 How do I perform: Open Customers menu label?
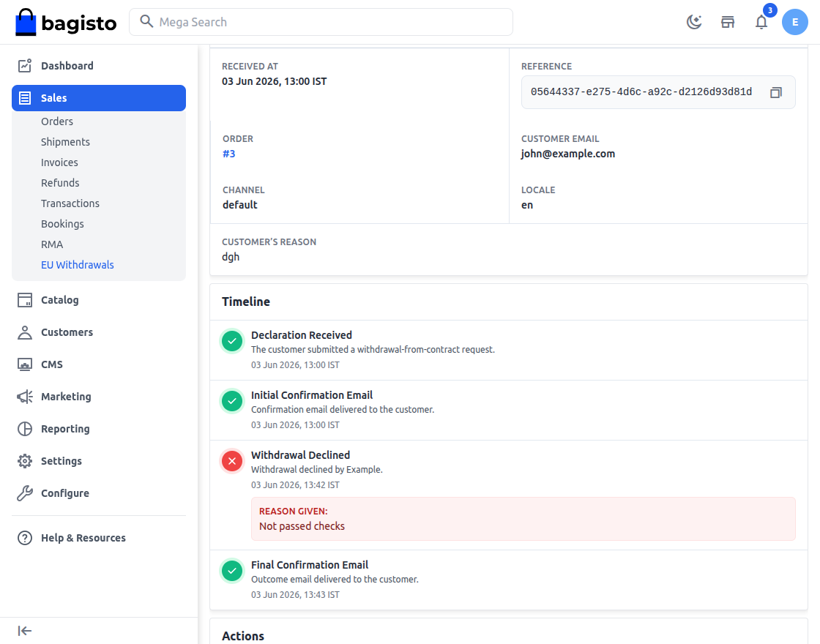(67, 332)
